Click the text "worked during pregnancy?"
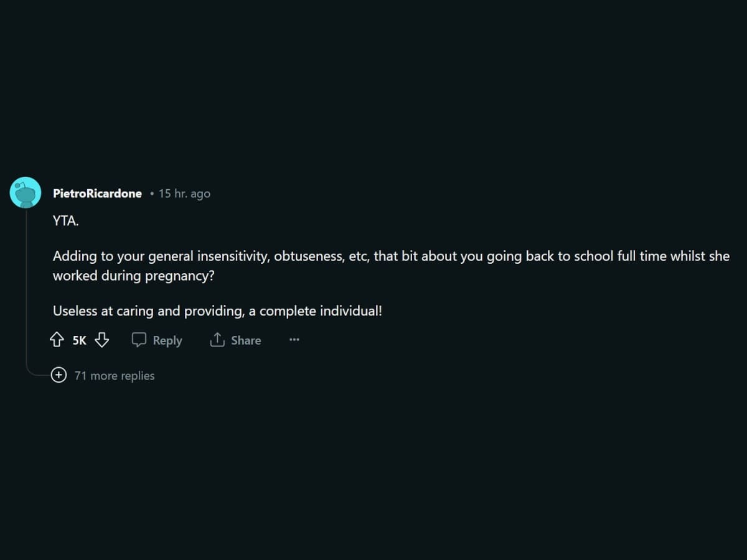The width and height of the screenshot is (747, 560). click(133, 276)
